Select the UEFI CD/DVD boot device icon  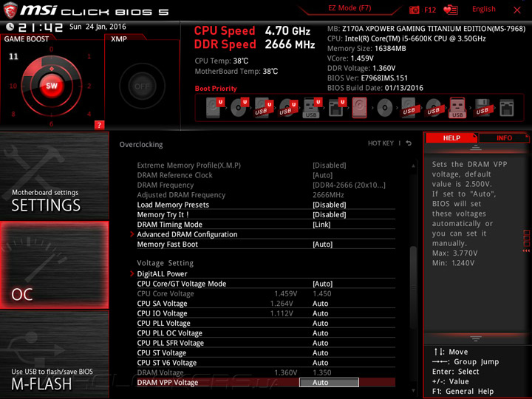(x=239, y=108)
